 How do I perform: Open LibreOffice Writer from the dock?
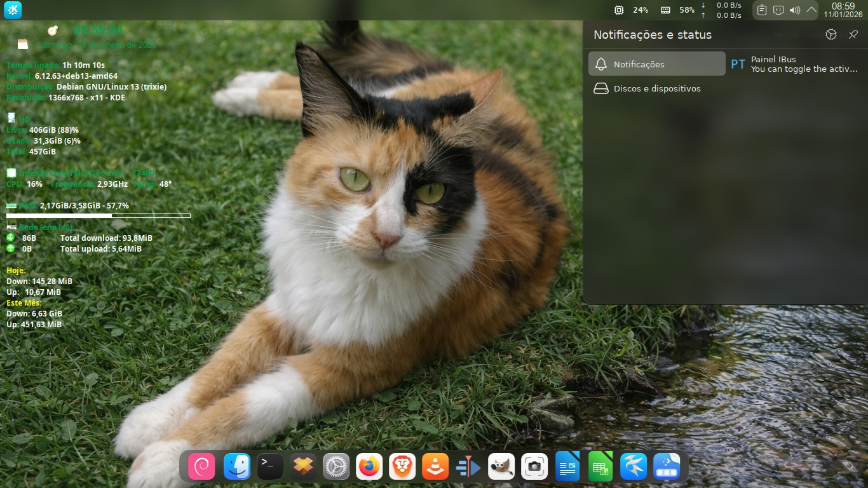pos(567,467)
